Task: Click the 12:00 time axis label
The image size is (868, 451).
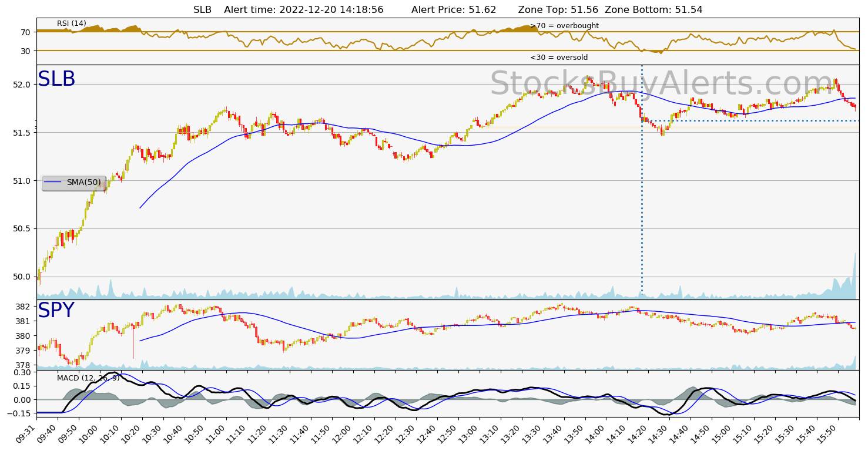Action: pos(342,433)
